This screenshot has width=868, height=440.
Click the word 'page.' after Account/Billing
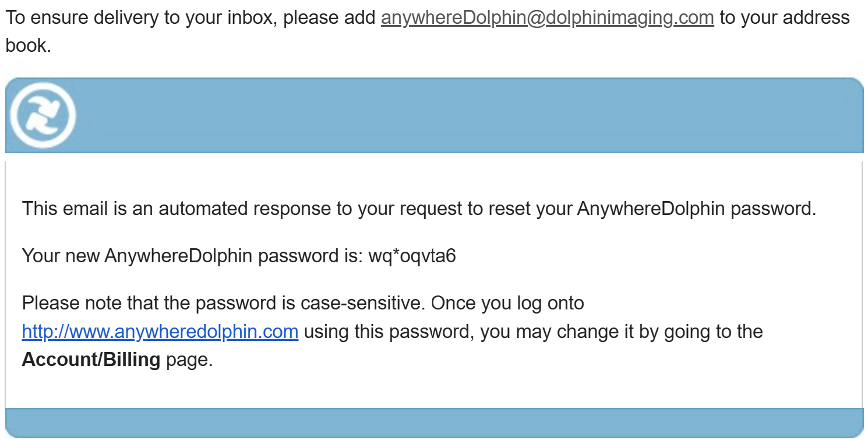pos(189,360)
